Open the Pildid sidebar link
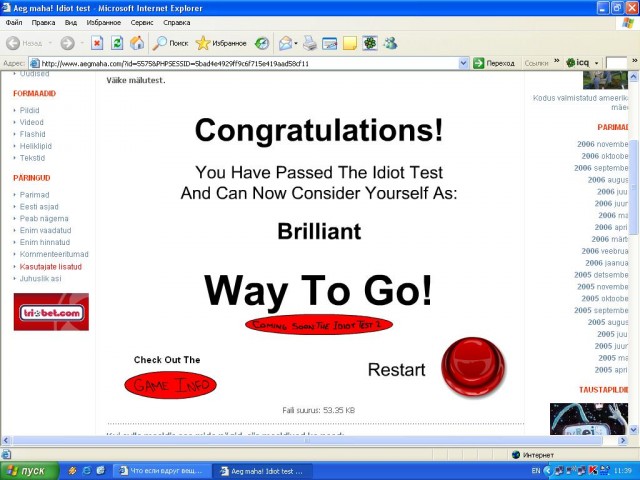This screenshot has height=480, width=640. (29, 110)
